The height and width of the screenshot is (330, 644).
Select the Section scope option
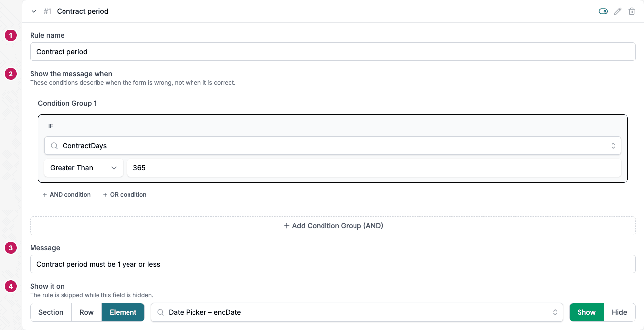coord(51,312)
